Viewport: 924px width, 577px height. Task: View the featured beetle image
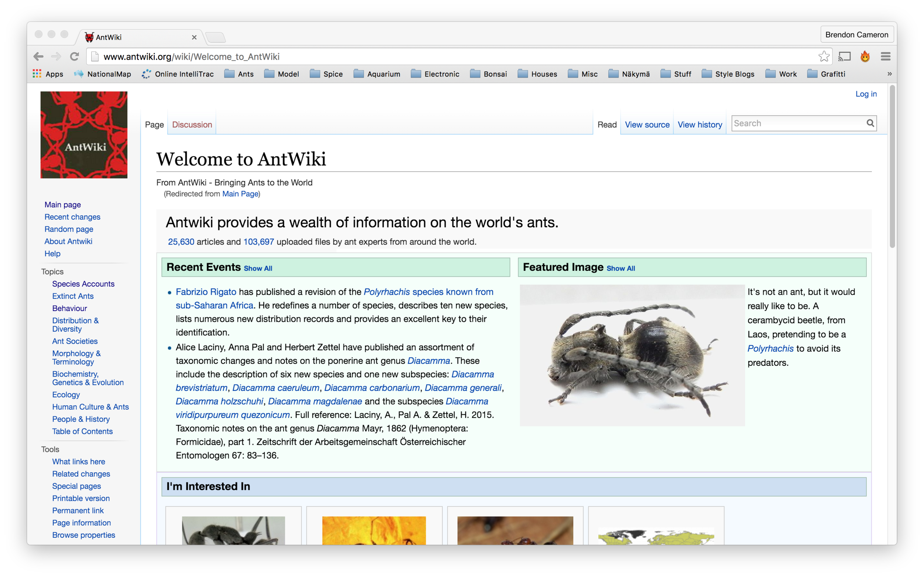631,356
